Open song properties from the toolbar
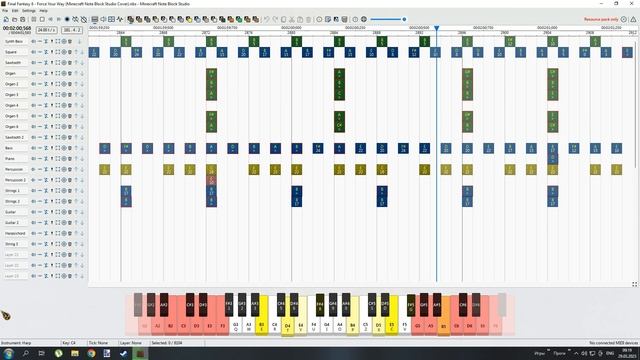Screen dimensions: 640x360 [x=328, y=19]
